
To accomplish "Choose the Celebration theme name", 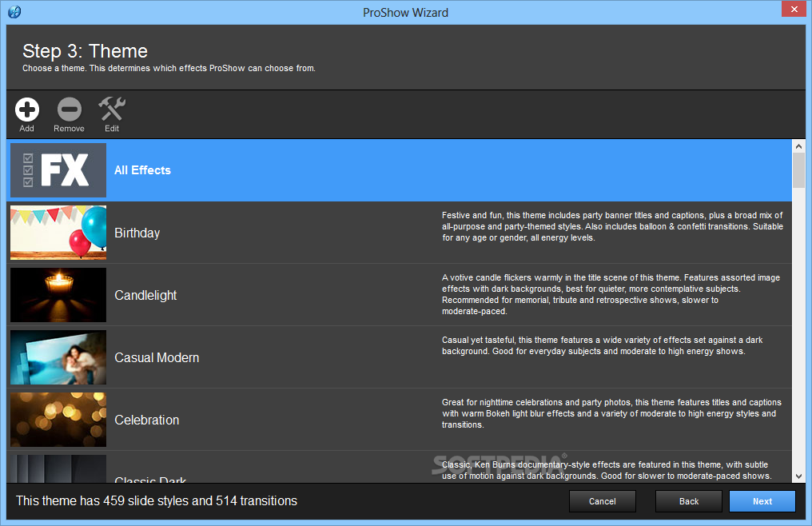I will [x=147, y=420].
